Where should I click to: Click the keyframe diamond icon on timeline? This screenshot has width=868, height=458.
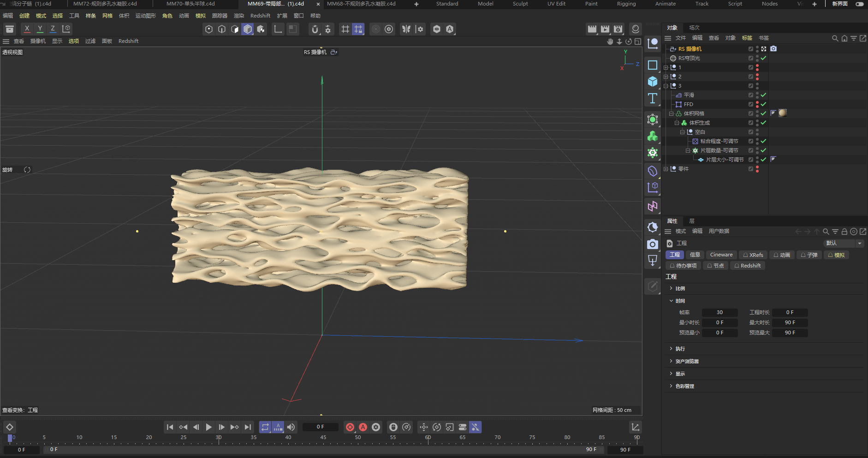click(x=10, y=427)
